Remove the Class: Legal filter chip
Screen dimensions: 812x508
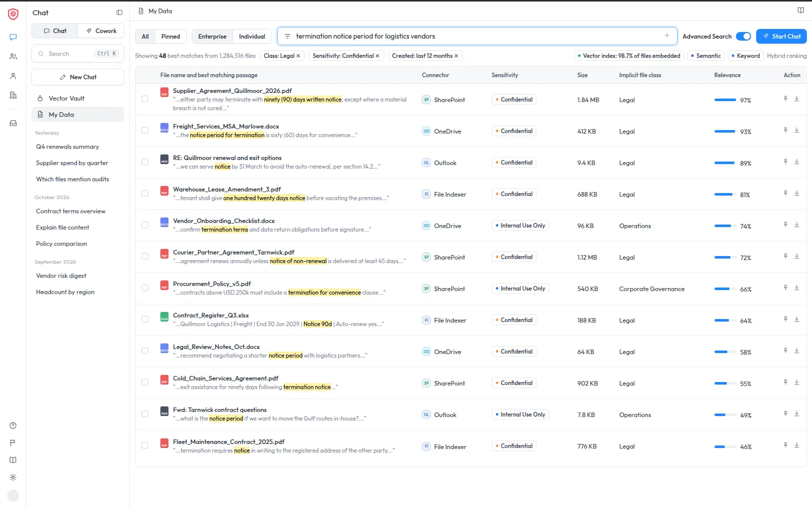298,56
